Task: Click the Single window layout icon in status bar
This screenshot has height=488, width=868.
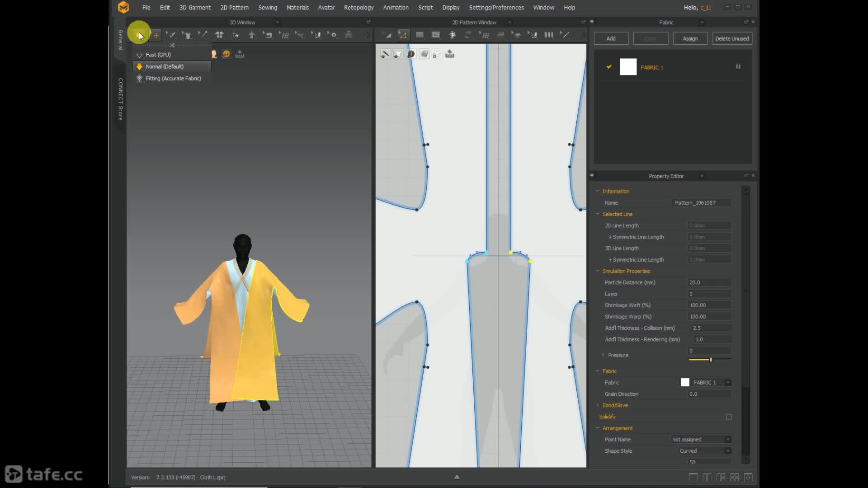Action: [x=693, y=477]
